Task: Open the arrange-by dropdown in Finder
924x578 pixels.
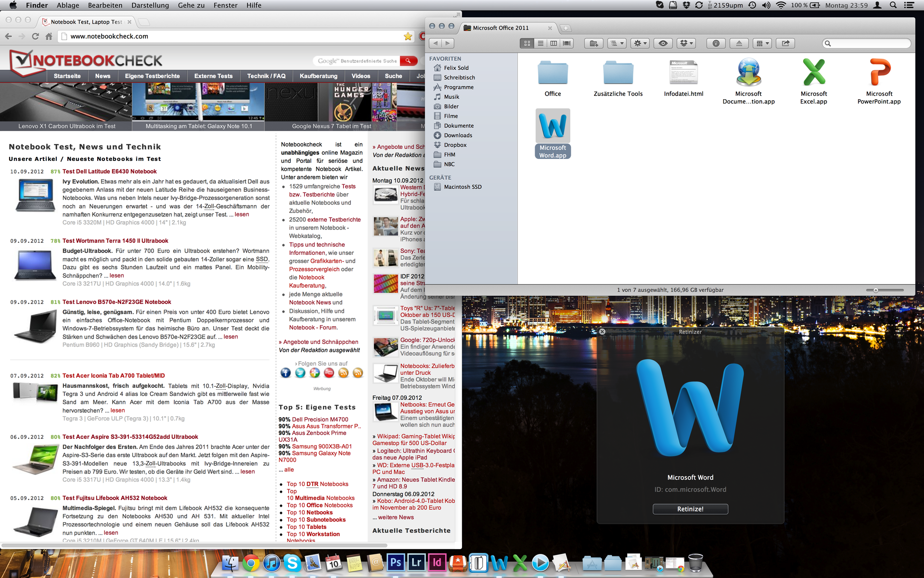Action: click(616, 43)
